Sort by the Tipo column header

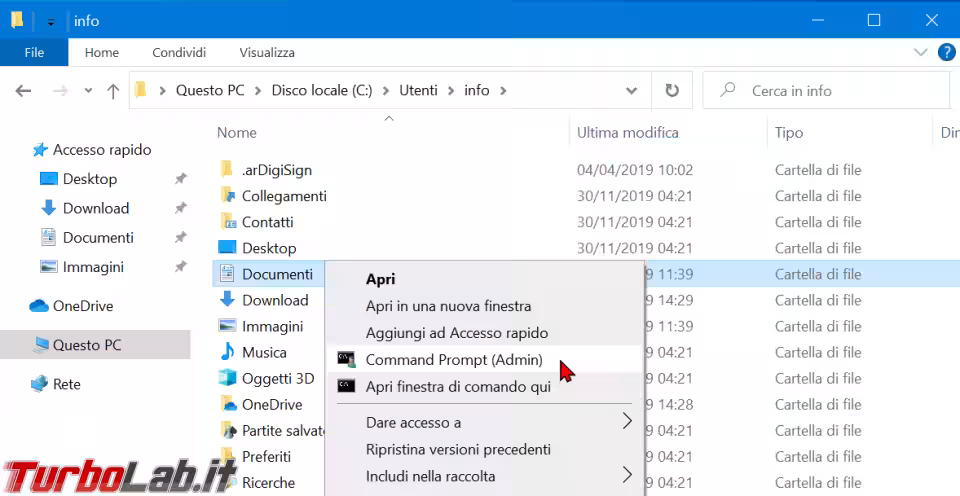789,133
